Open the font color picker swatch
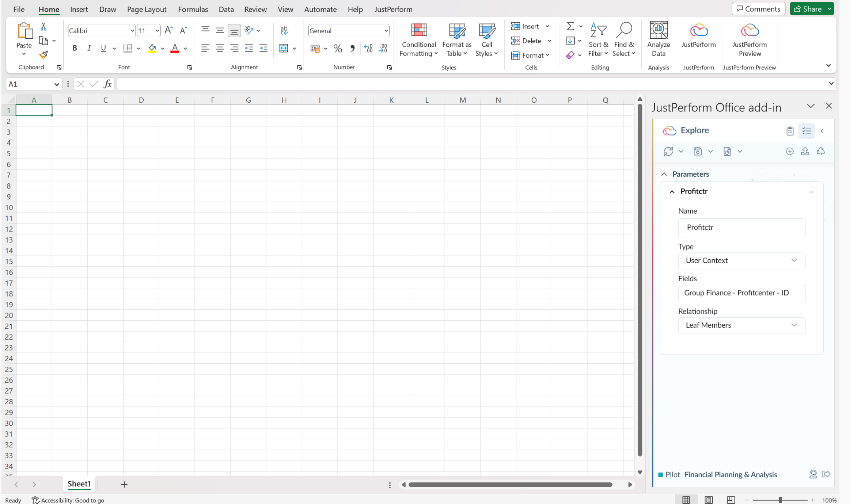Image resolution: width=850 pixels, height=504 pixels. click(175, 48)
